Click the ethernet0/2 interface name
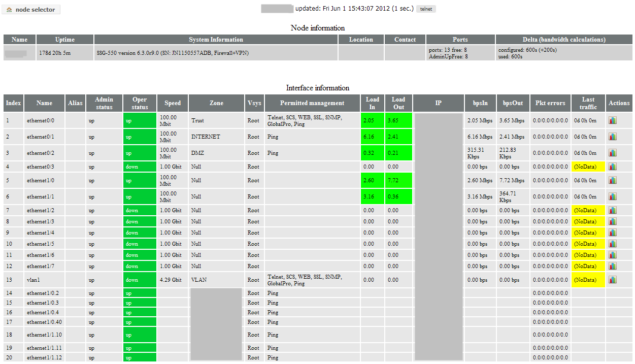 [41, 153]
